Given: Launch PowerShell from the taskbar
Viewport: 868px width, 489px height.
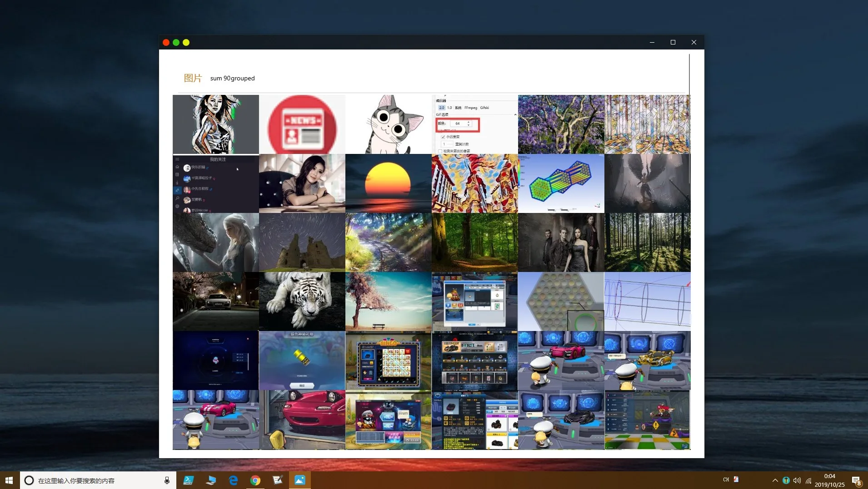Looking at the screenshot, I should (x=188, y=480).
